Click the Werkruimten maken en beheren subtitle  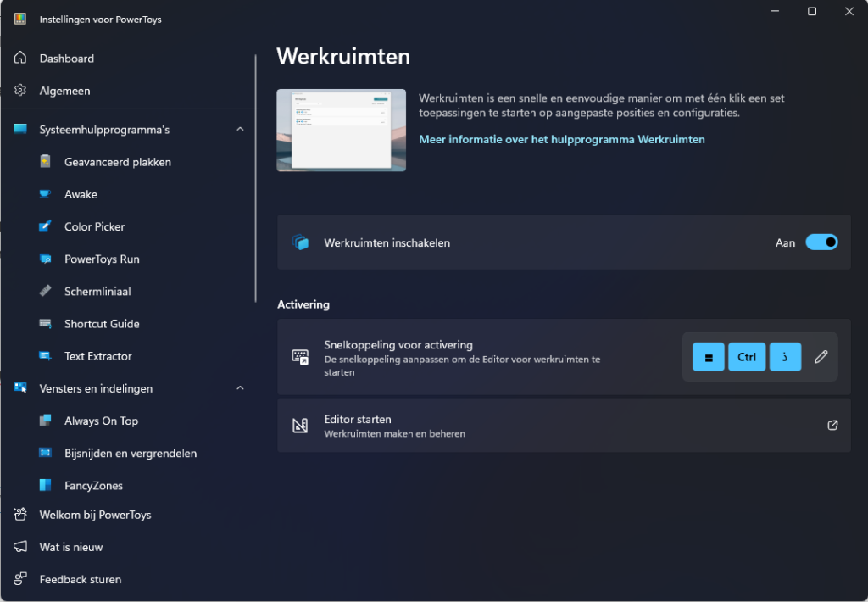(x=395, y=433)
